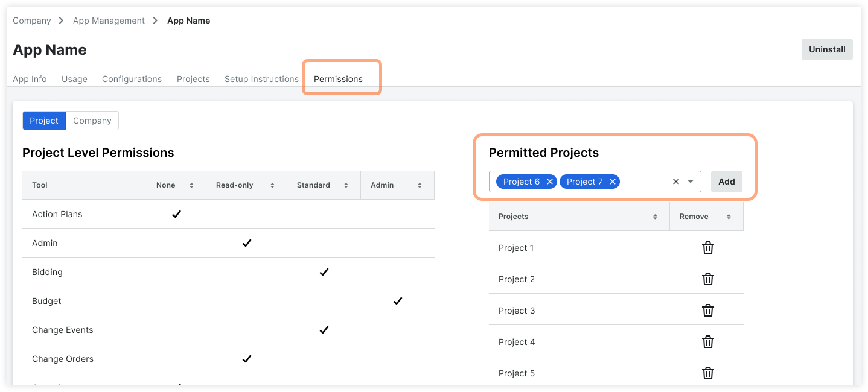
Task: Switch permissions scope to Company
Action: [x=91, y=120]
